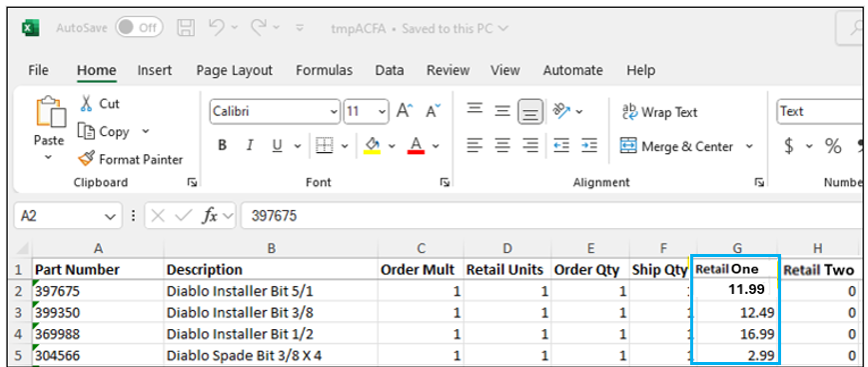Open the Calibri font name dropdown
Screen dimensions: 868x367
334,111
